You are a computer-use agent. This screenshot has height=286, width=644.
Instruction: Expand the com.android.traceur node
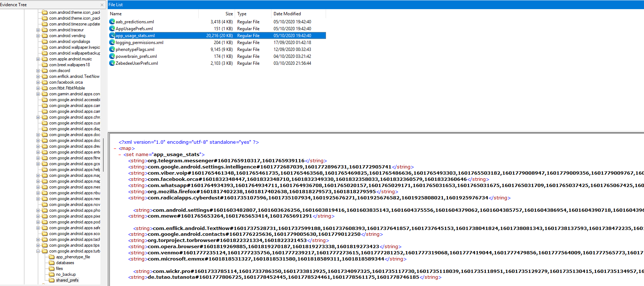click(38, 30)
